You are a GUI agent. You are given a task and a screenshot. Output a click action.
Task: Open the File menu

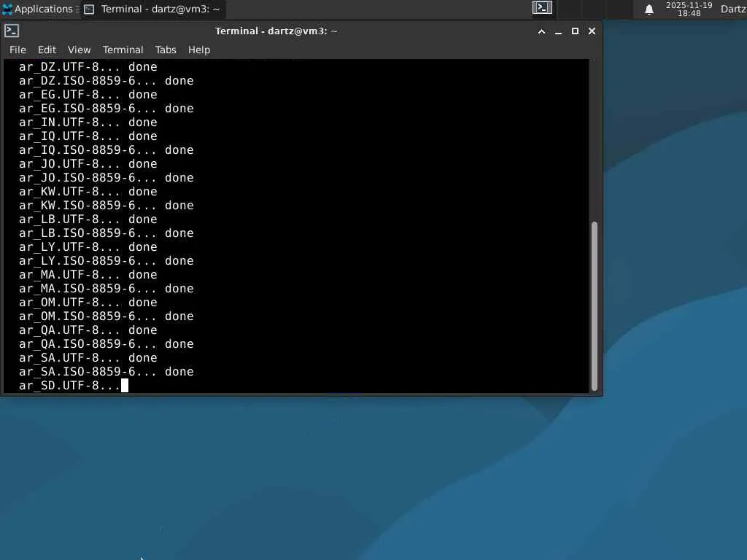(18, 50)
